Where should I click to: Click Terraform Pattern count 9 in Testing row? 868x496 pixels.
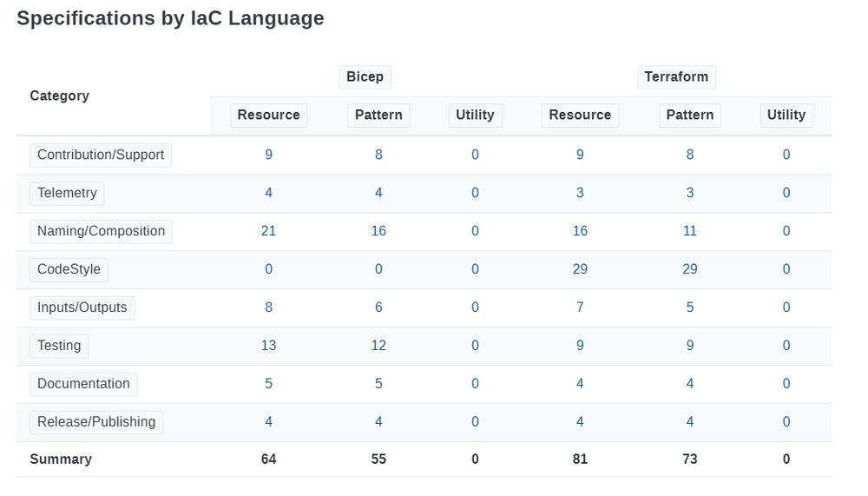(x=690, y=347)
